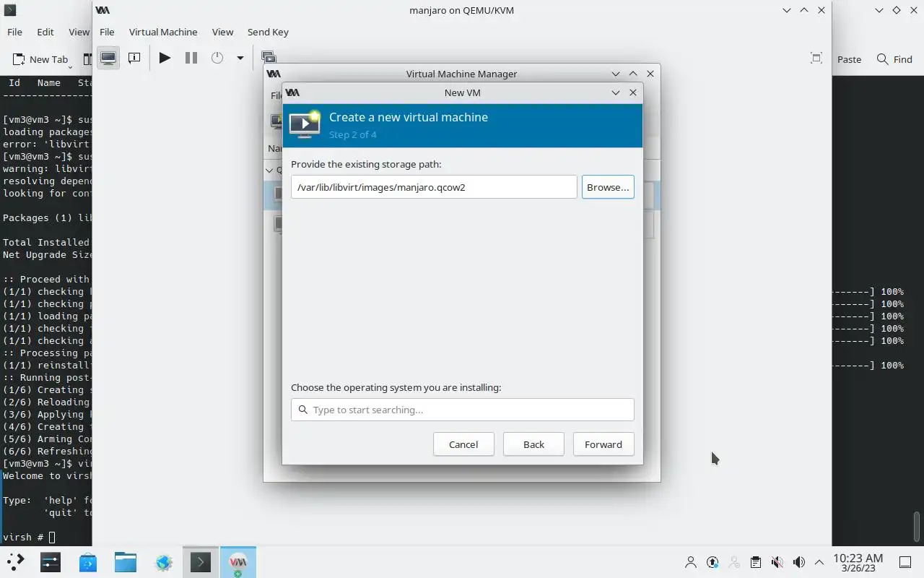Switch to terminal in taskbar
Viewport: 924px width, 578px height.
201,562
